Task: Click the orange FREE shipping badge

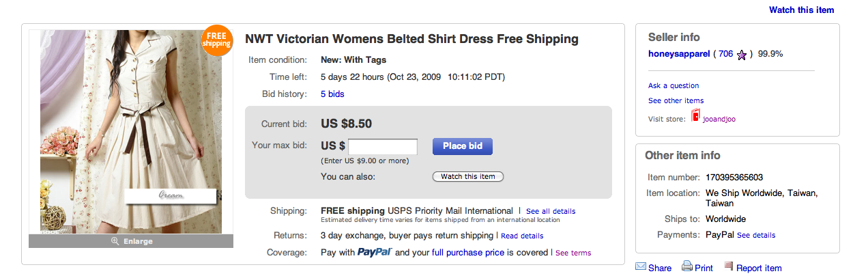Action: [x=217, y=41]
